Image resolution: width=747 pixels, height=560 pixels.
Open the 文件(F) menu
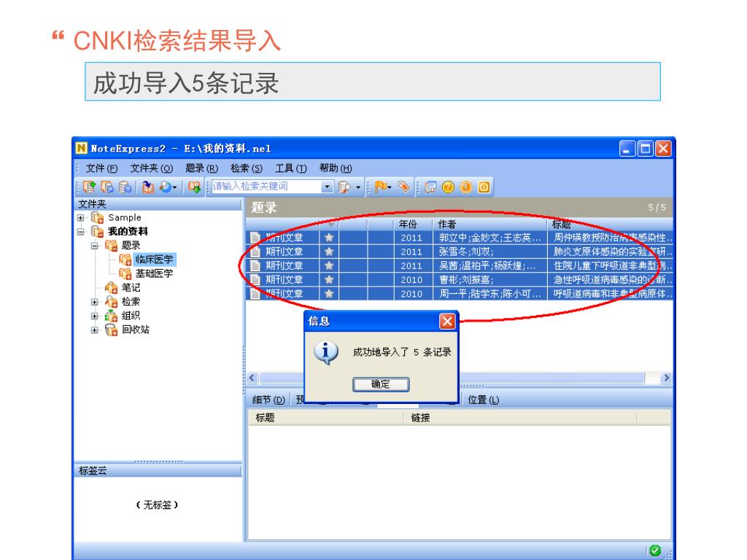[101, 168]
